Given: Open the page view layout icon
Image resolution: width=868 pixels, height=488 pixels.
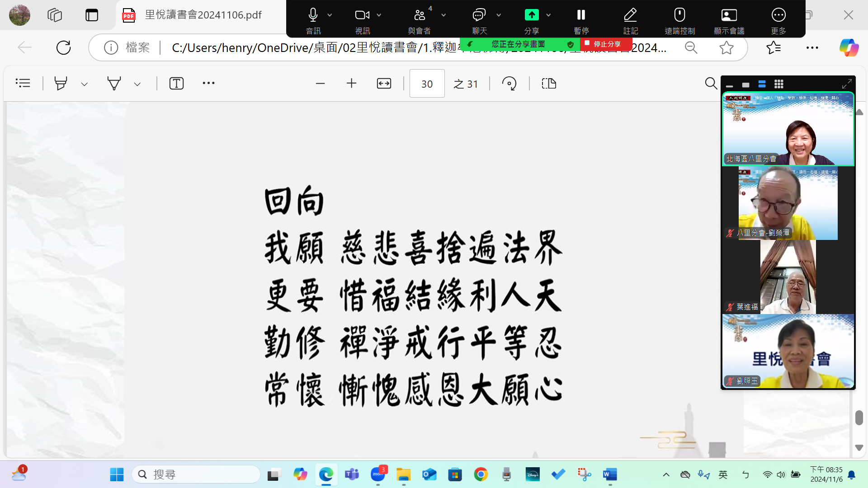Looking at the screenshot, I should [x=548, y=84].
